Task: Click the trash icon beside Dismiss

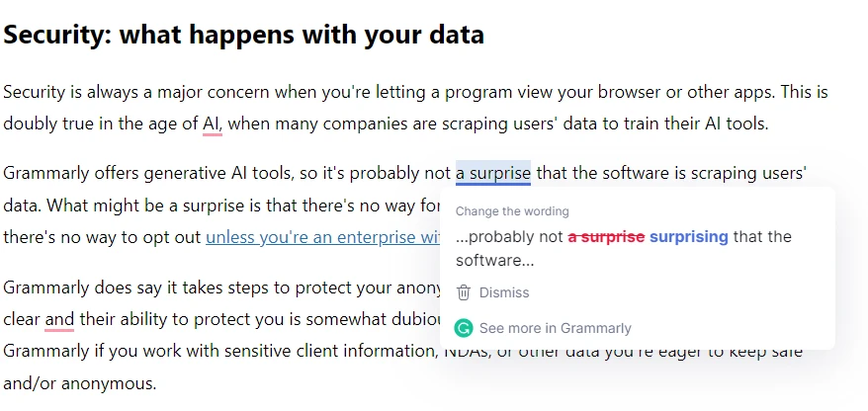Action: (x=464, y=292)
